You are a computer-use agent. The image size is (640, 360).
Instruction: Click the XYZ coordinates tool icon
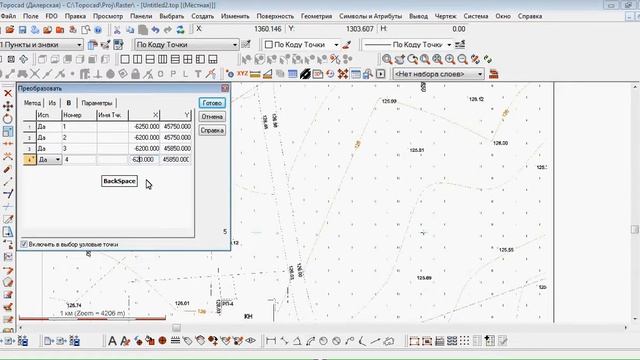pyautogui.click(x=242, y=74)
